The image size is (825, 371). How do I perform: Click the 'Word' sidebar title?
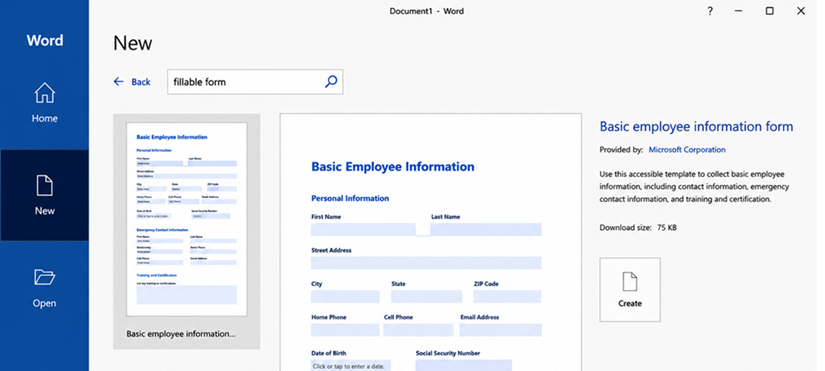[45, 41]
